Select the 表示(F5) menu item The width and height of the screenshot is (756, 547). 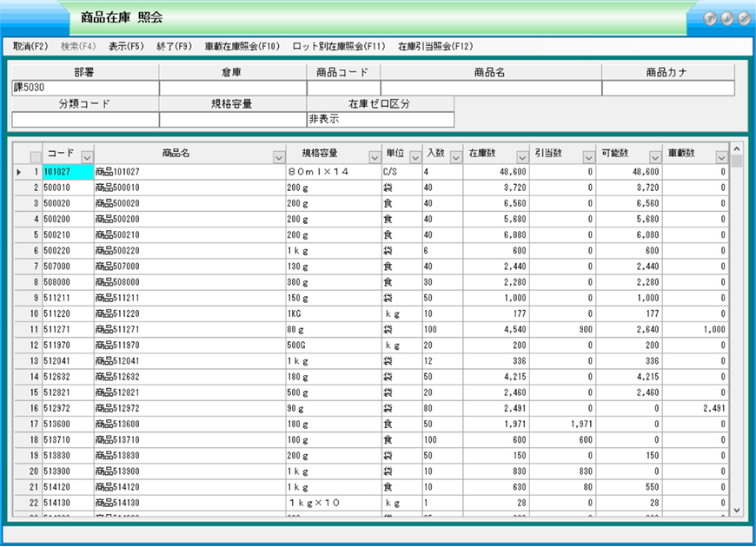[x=126, y=46]
